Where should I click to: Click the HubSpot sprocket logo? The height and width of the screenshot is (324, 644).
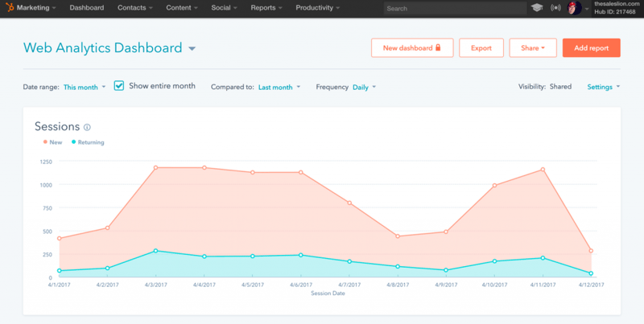[x=10, y=7]
